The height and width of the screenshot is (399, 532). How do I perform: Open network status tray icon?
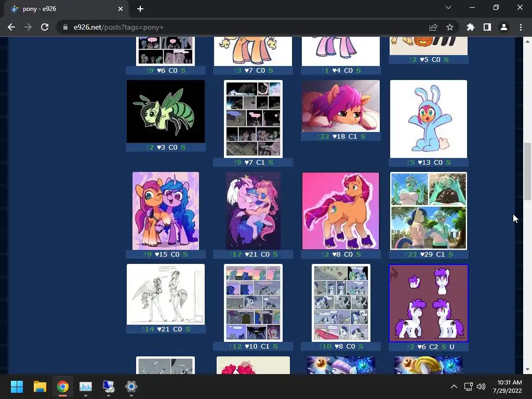[469, 387]
